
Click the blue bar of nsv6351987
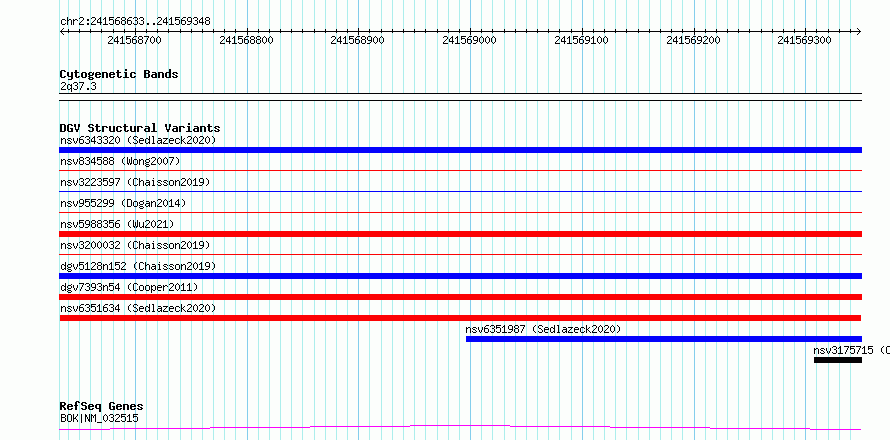click(x=664, y=339)
